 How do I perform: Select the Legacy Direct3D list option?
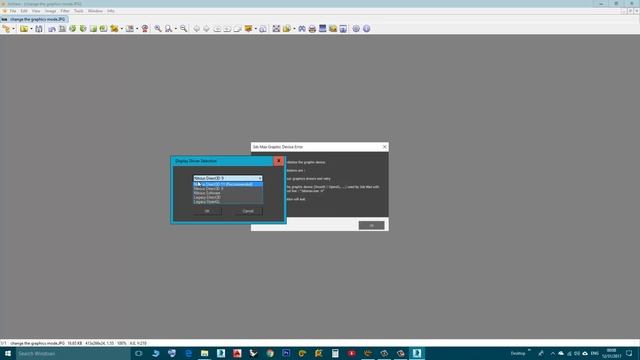[x=228, y=198]
